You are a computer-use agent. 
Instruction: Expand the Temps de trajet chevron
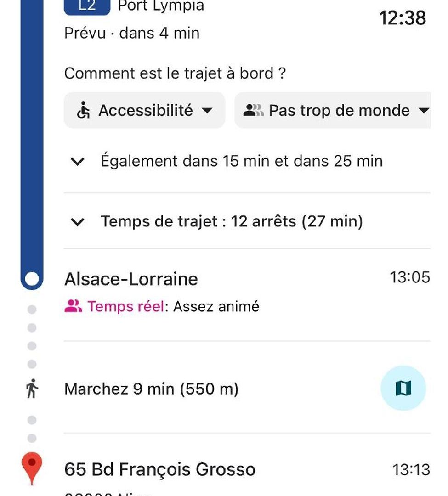click(x=78, y=222)
